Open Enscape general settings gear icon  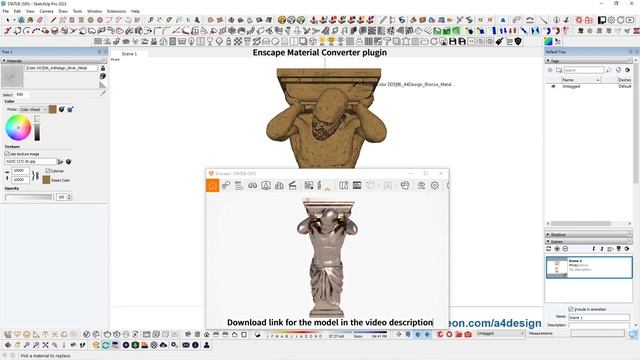[435, 185]
